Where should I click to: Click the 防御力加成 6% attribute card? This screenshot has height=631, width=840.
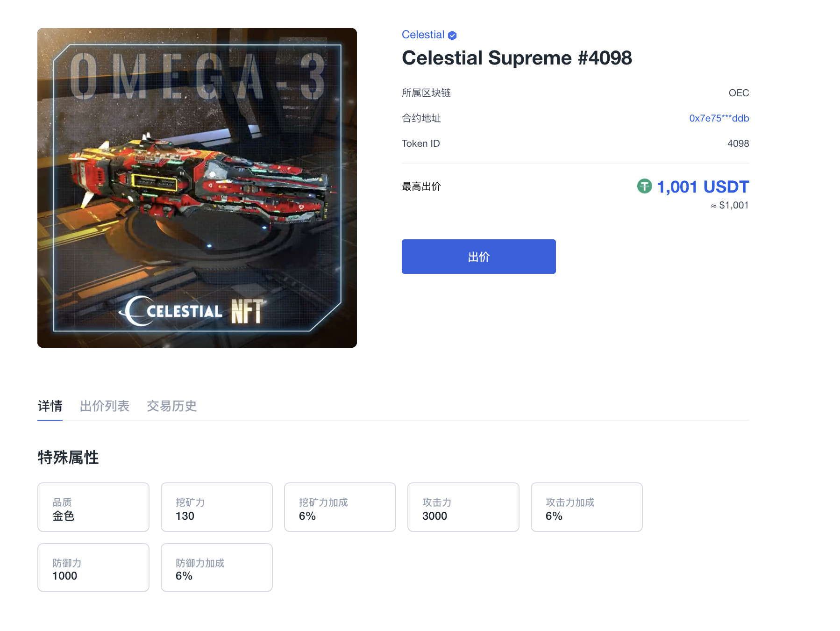pyautogui.click(x=217, y=567)
